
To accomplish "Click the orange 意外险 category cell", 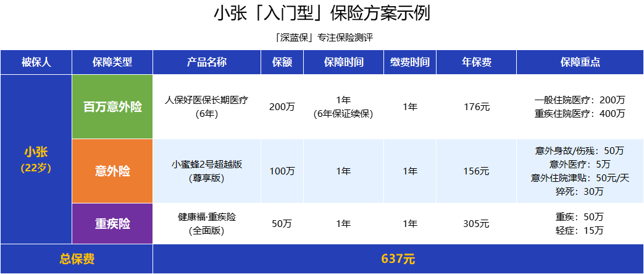I will [x=112, y=171].
